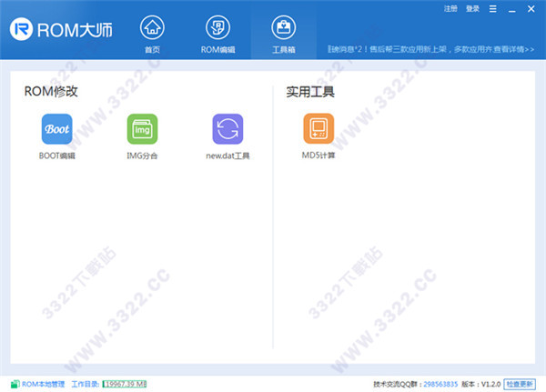Switch to the ROM编辑 tab
The width and height of the screenshot is (546, 392).
(217, 35)
